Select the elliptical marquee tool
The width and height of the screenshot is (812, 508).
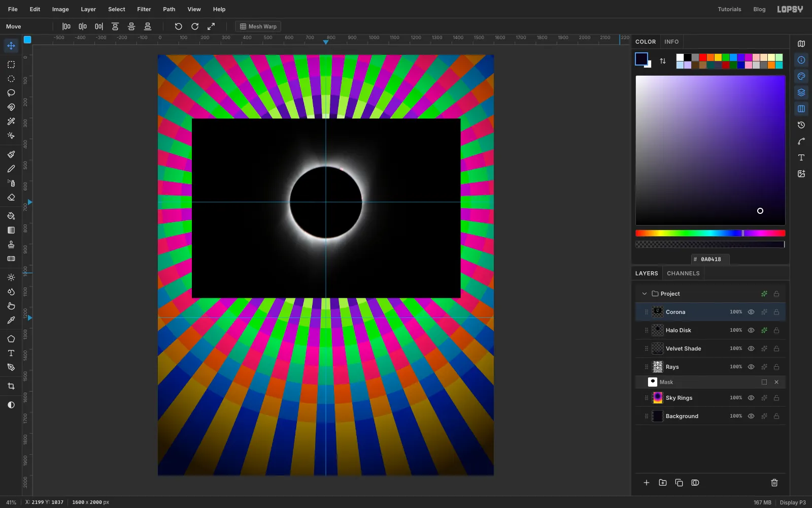coord(11,79)
